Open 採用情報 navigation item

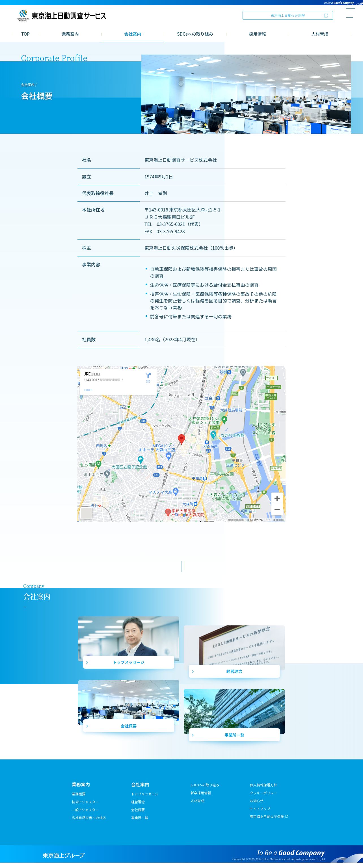pos(257,34)
